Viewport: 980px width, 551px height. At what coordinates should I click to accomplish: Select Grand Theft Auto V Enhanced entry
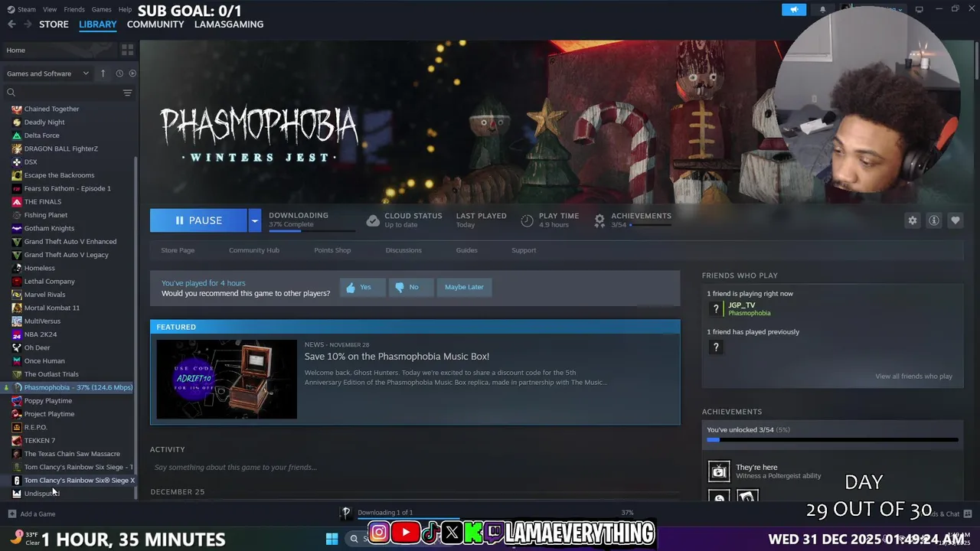69,242
